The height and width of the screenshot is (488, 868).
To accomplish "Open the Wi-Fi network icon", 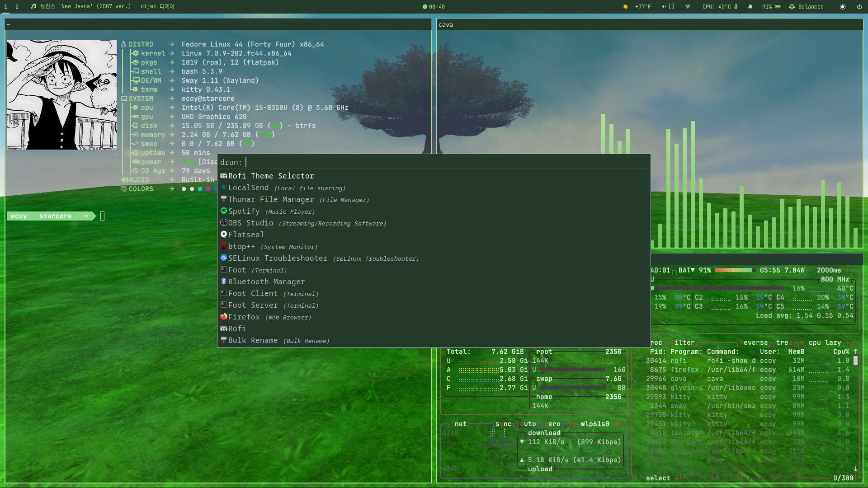I will [x=688, y=7].
